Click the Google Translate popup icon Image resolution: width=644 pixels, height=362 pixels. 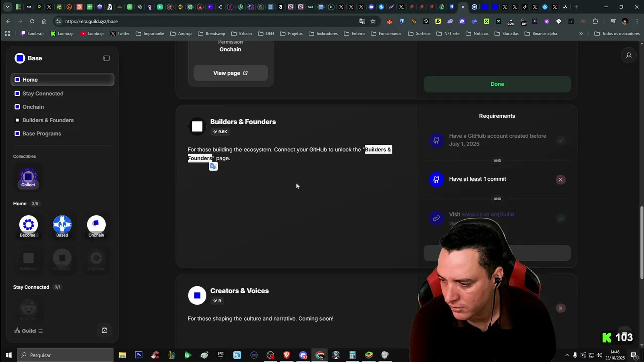point(213,166)
